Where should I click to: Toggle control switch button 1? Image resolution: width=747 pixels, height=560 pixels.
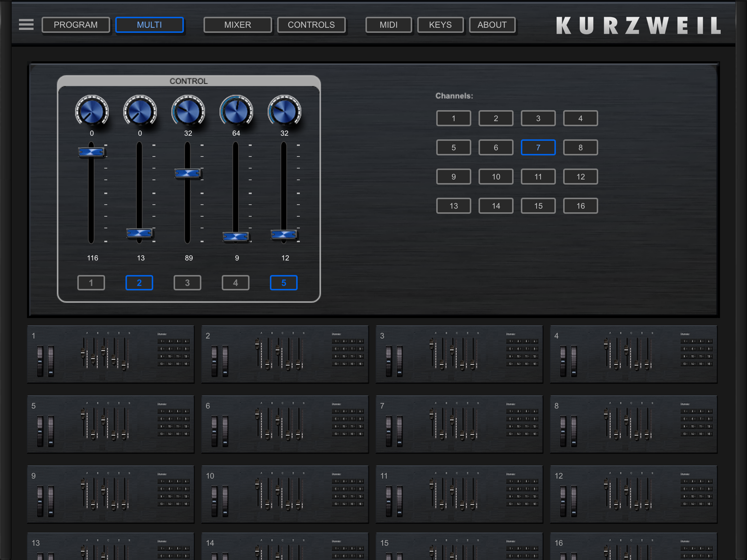(x=91, y=283)
